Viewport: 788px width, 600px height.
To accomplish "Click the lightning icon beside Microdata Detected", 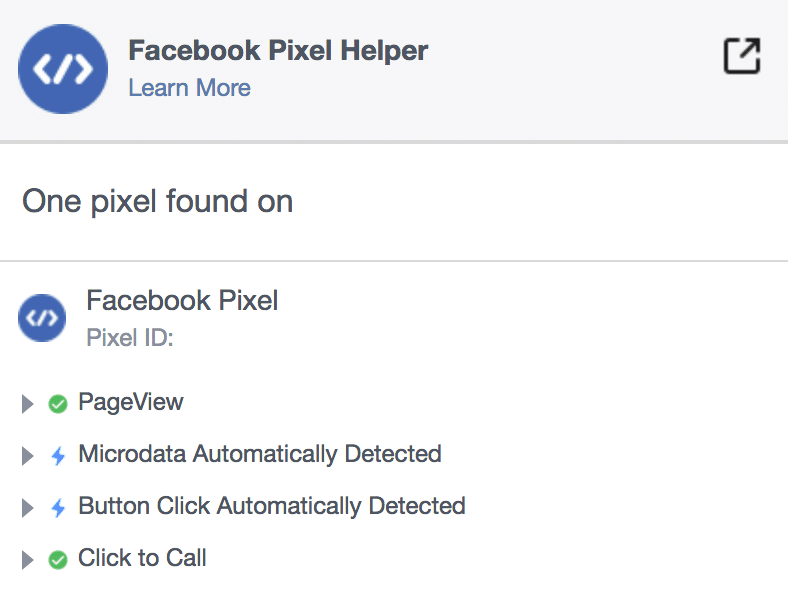I will click(58, 456).
